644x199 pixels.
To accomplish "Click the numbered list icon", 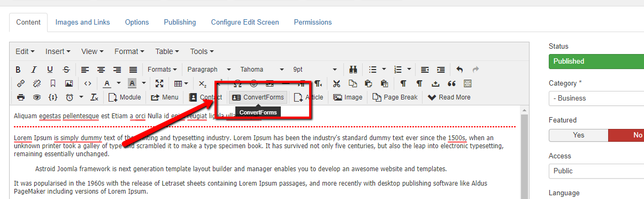I will pos(397,70).
